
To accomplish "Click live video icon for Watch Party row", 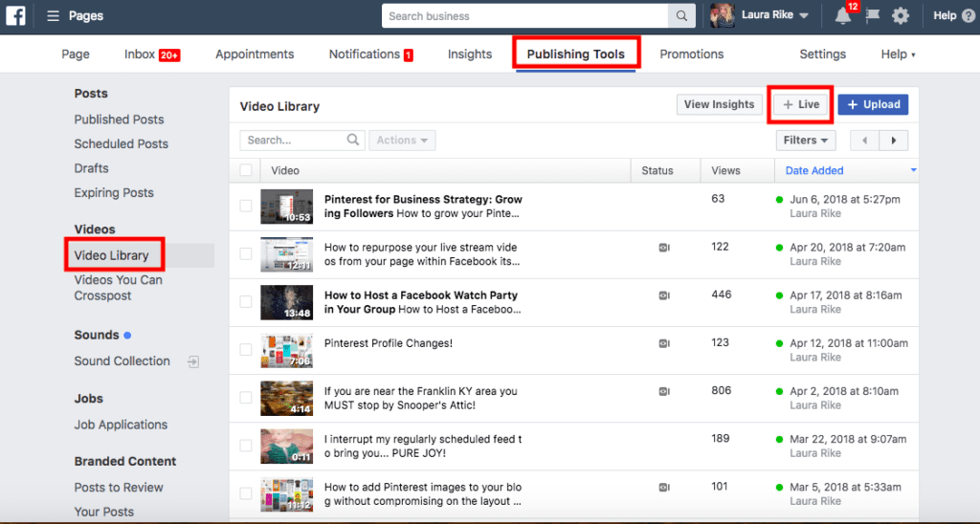I will [x=664, y=295].
